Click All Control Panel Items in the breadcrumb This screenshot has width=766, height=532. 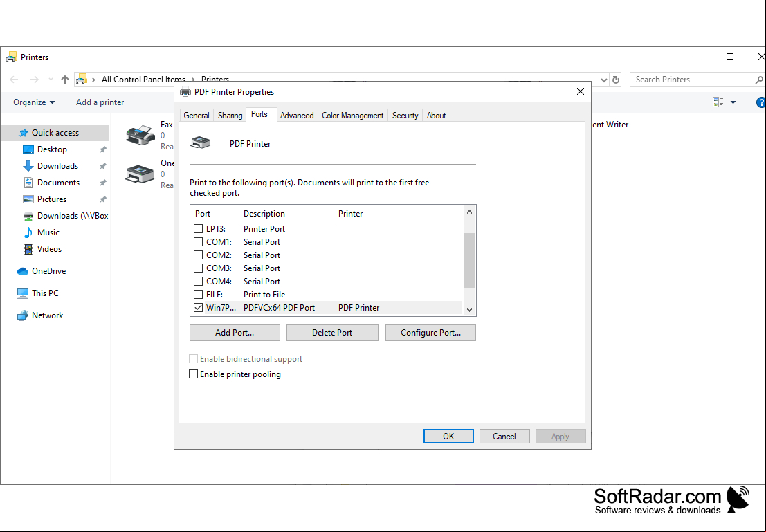click(x=143, y=80)
